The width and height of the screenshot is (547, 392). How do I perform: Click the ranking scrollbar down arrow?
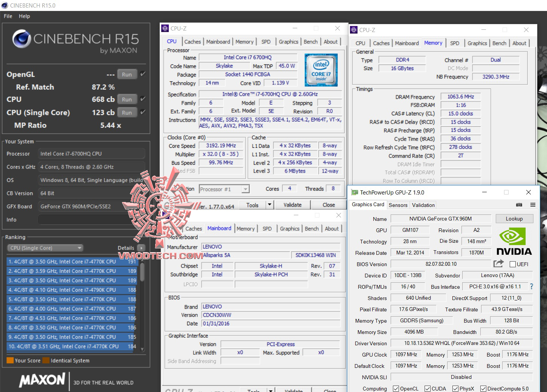[142, 349]
